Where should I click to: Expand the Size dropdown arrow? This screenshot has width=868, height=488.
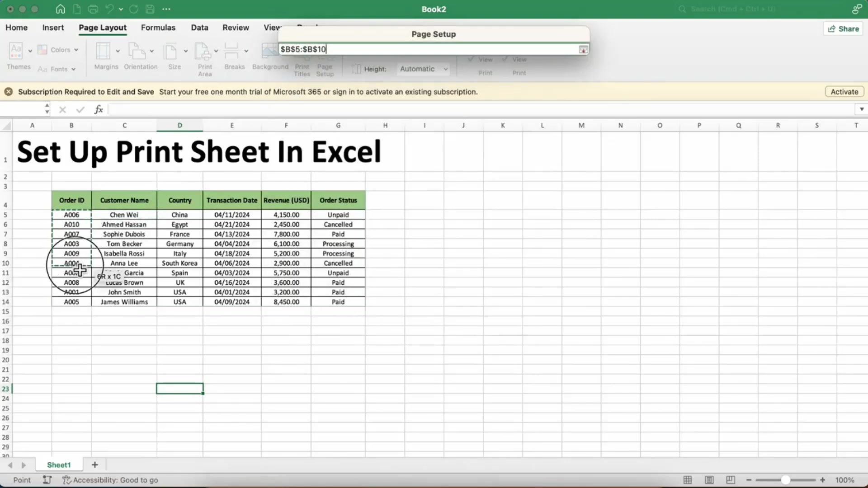tap(185, 51)
